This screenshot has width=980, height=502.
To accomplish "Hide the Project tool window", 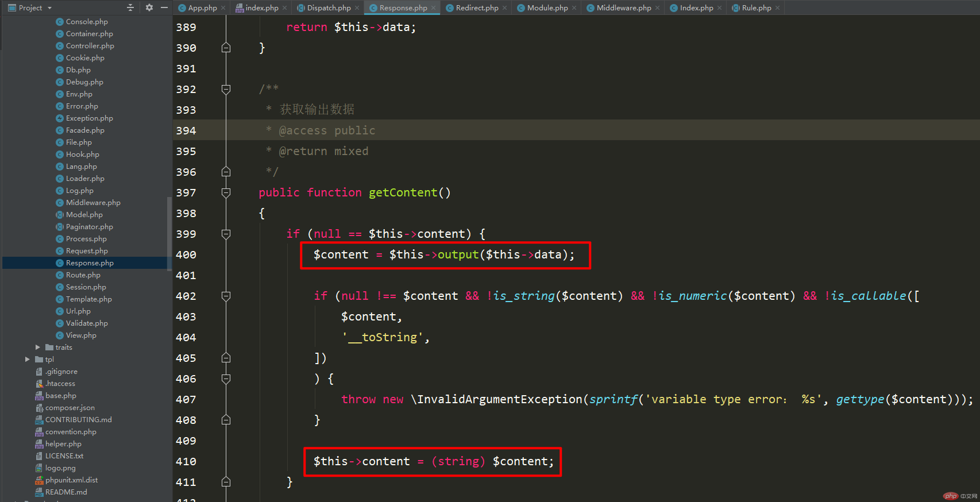I will [x=164, y=7].
